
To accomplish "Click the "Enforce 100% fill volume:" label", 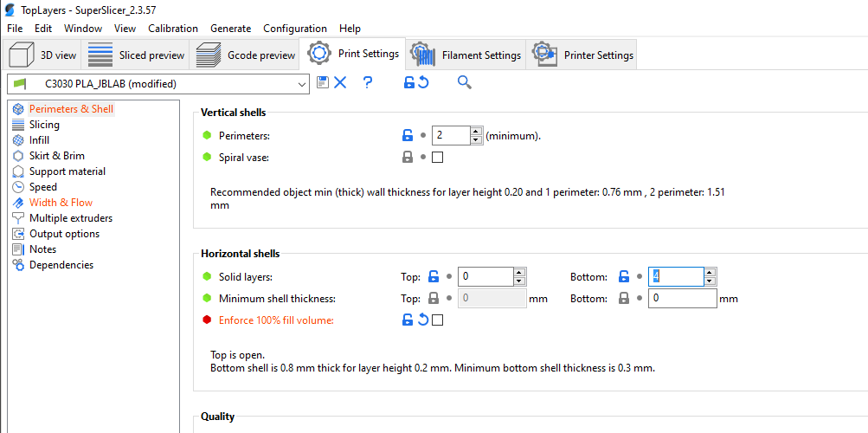I will point(276,320).
